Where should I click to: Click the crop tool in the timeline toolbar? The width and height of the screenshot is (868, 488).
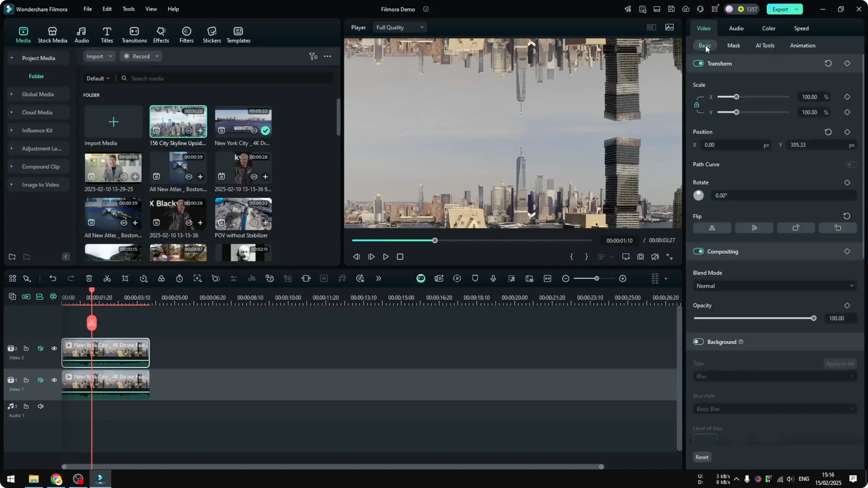[125, 278]
